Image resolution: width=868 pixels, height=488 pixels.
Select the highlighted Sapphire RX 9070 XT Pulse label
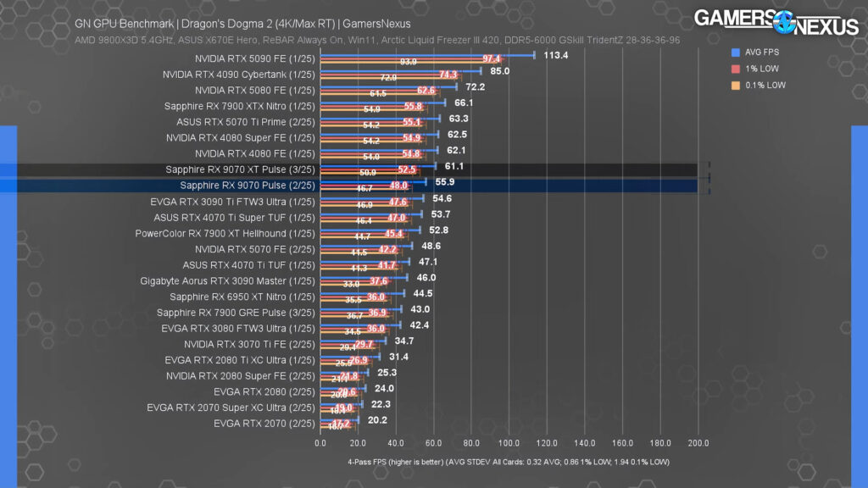coord(240,169)
